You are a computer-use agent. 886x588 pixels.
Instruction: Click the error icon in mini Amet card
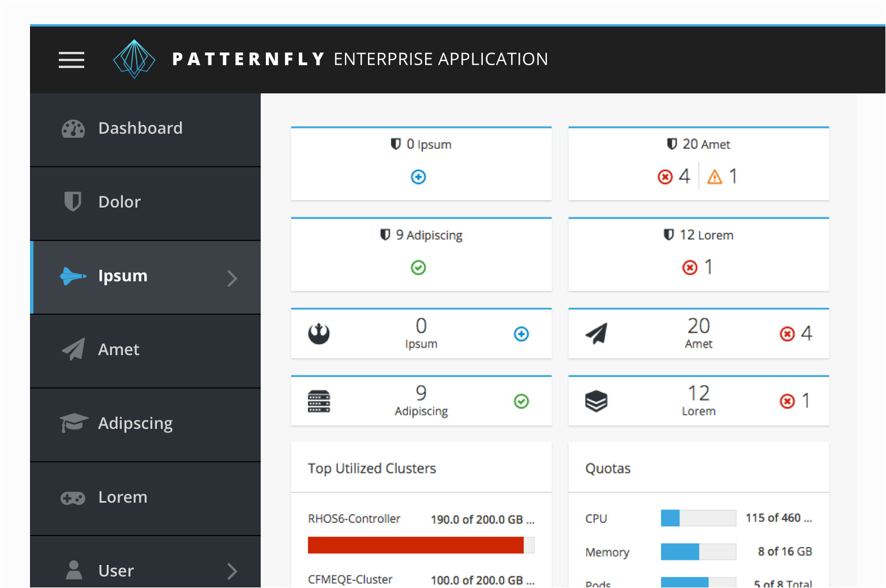tap(787, 334)
